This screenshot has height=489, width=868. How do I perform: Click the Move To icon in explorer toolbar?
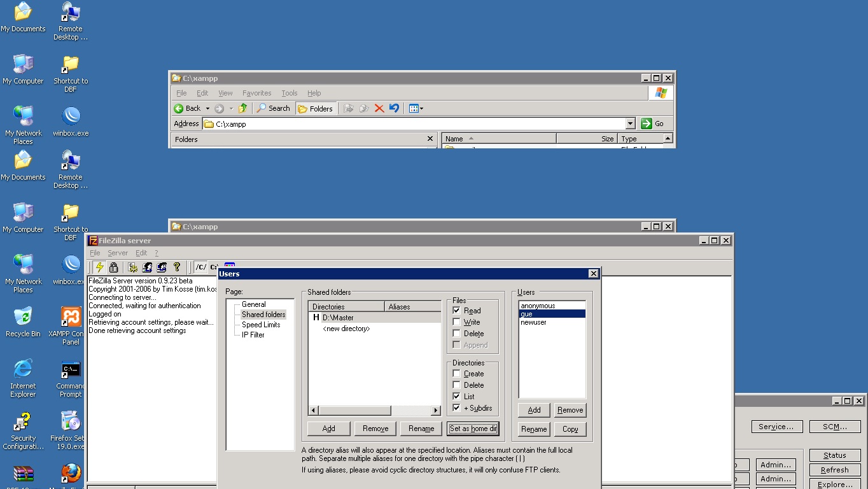349,108
